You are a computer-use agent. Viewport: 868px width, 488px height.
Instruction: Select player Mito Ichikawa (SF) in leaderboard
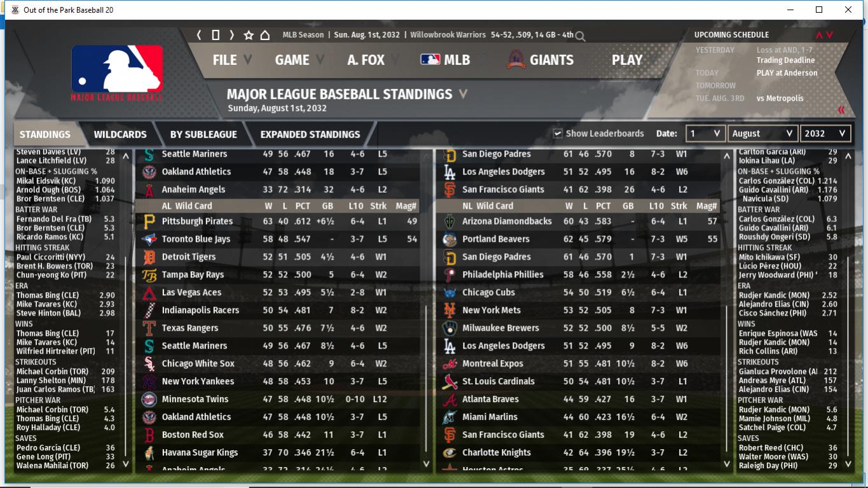pyautogui.click(x=769, y=258)
